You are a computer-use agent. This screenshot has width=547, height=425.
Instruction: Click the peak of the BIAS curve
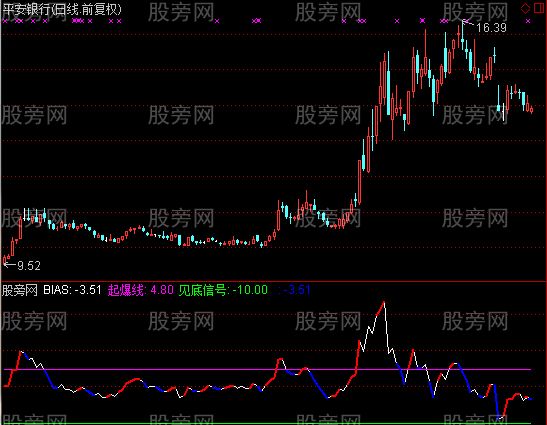tap(384, 302)
